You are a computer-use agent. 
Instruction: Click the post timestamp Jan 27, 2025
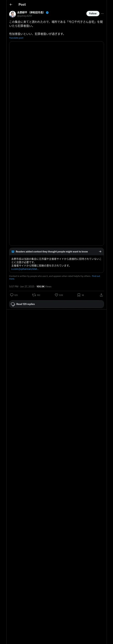[27, 287]
